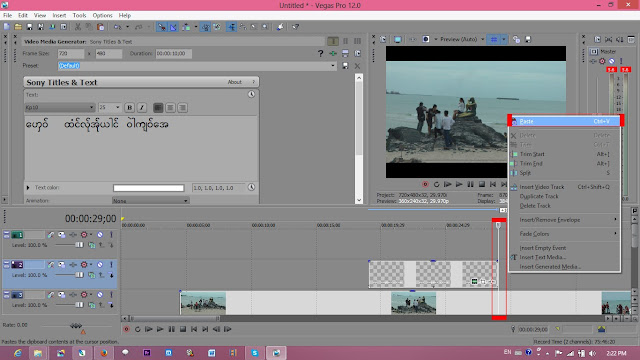Viewport: 640px width, 360px height.
Task: Choose Trim Start in context menu
Action: coord(564,154)
